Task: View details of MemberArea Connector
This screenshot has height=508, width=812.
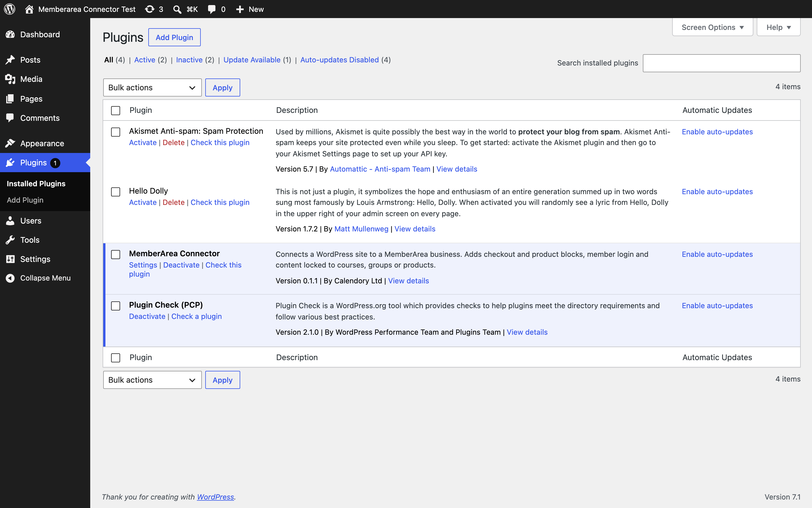Action: 408,281
